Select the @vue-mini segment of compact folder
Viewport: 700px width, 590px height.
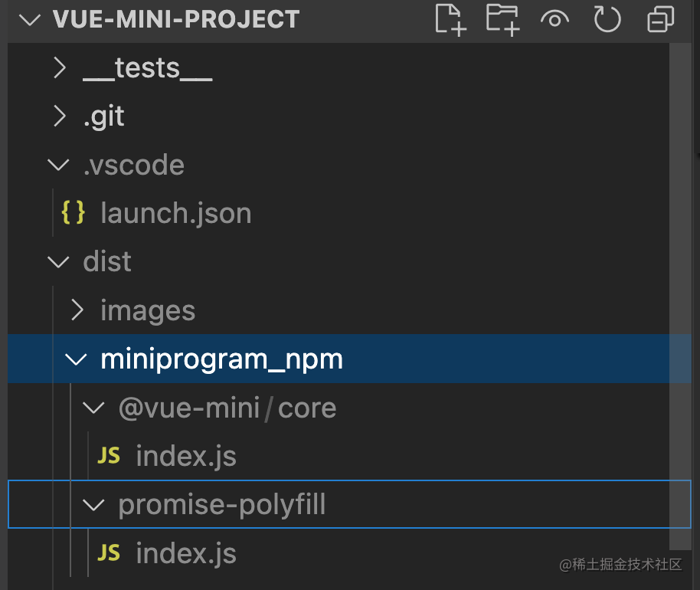(189, 408)
